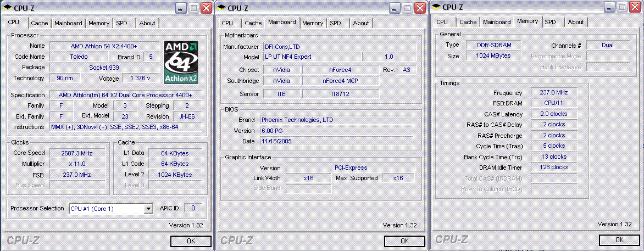Open Memory tab in left CPU-Z window
The image size is (644, 251).
coord(99,23)
